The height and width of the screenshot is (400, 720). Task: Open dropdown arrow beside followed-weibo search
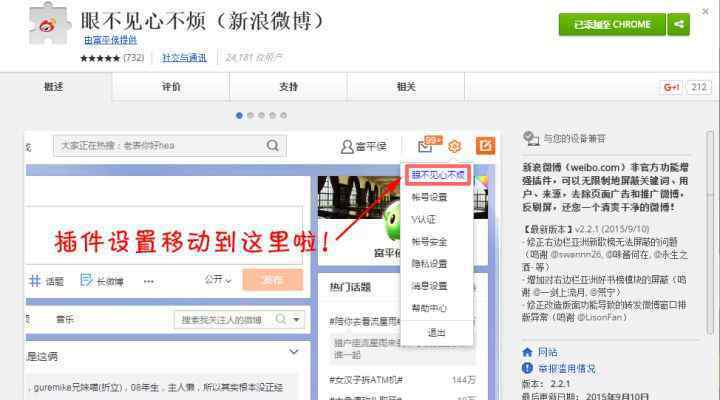pos(296,319)
